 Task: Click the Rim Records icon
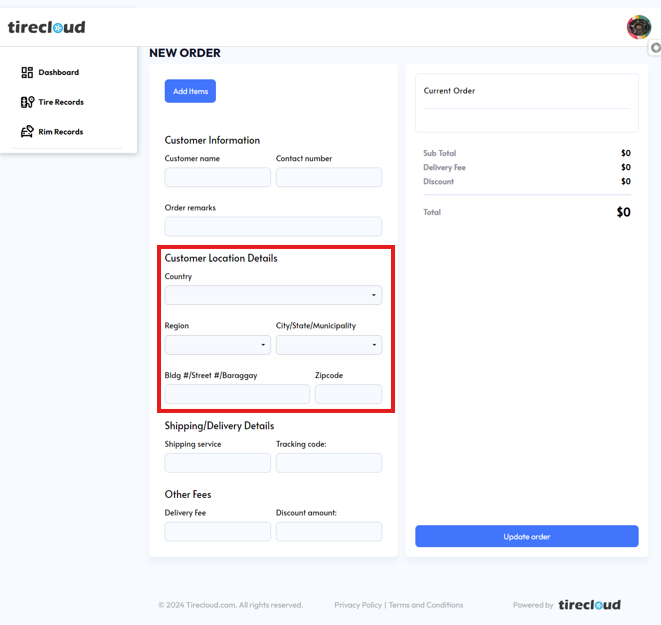pyautogui.click(x=27, y=132)
